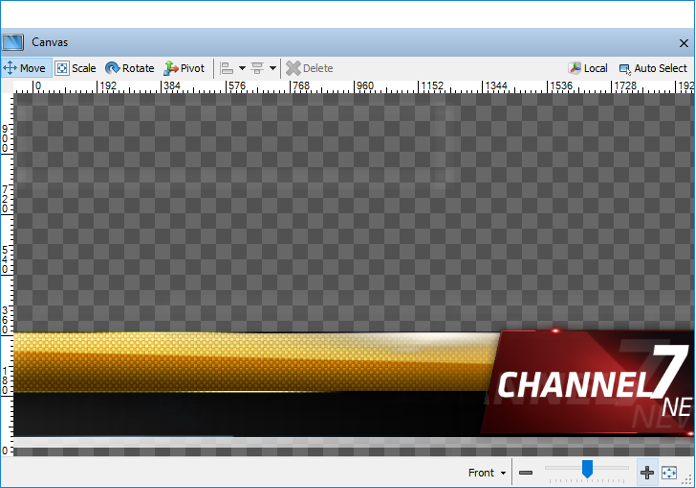Viewport: 696px width, 488px height.
Task: Click the Delete button
Action: [309, 68]
